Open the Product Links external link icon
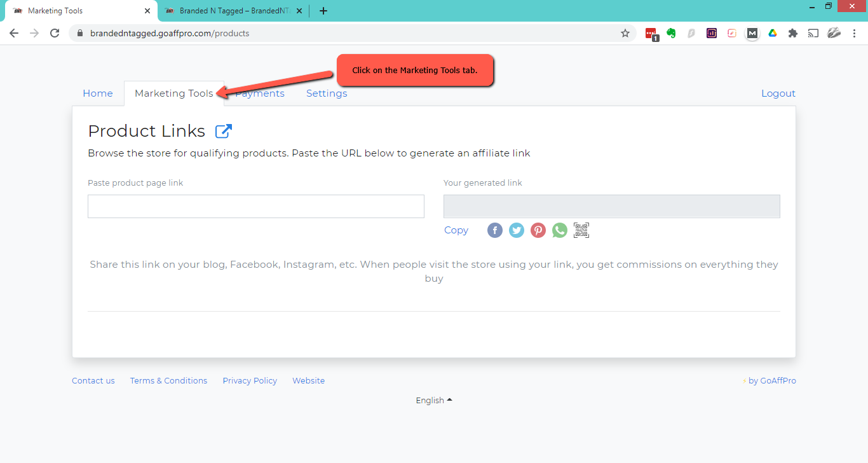The height and width of the screenshot is (463, 868). click(x=224, y=131)
